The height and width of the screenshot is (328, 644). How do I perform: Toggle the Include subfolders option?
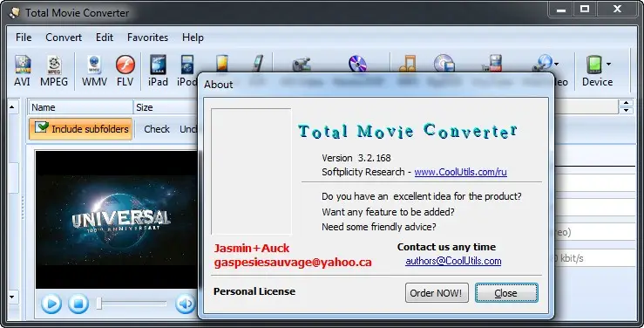pos(81,129)
